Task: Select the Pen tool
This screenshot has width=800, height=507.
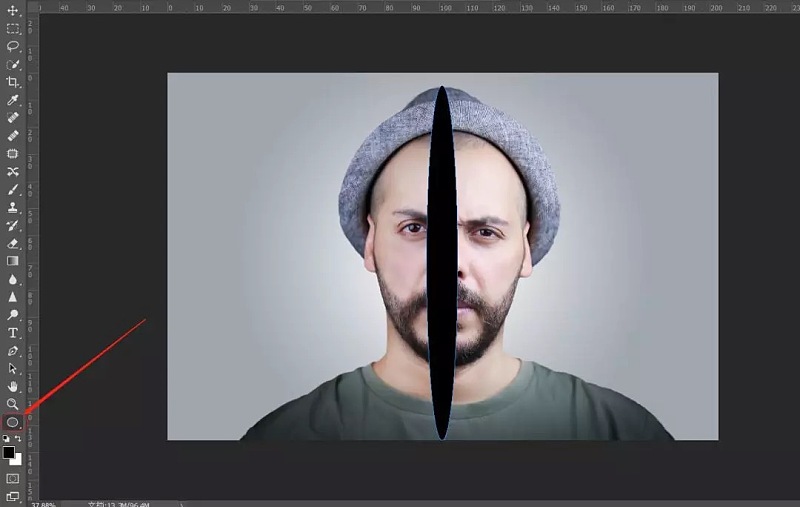Action: pyautogui.click(x=12, y=351)
